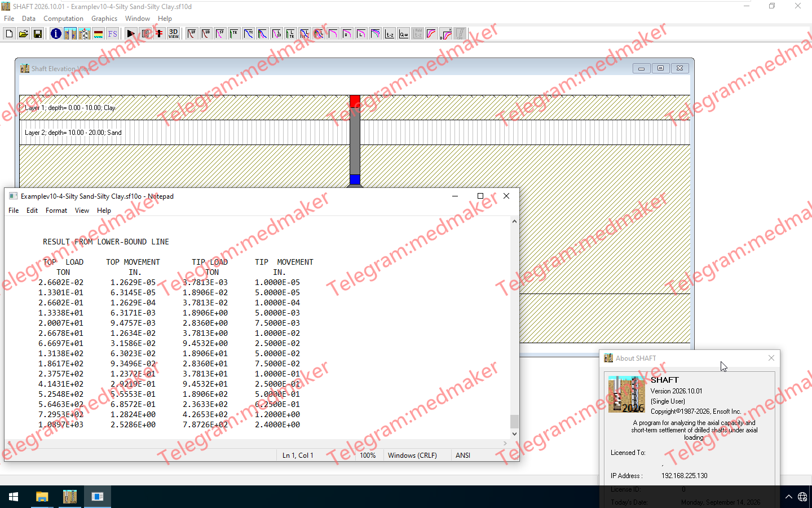Click the Notepad horizontal scroll right arrow

click(505, 444)
